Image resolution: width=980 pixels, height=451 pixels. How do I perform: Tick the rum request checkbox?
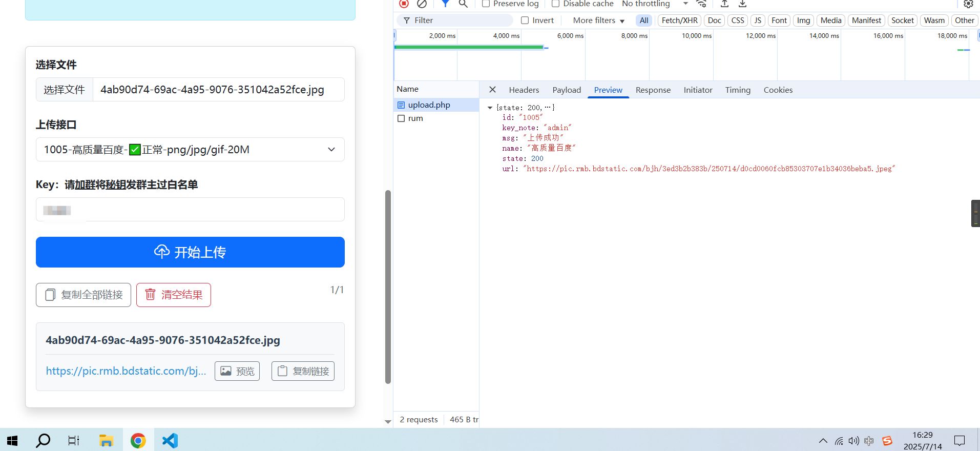(x=401, y=118)
